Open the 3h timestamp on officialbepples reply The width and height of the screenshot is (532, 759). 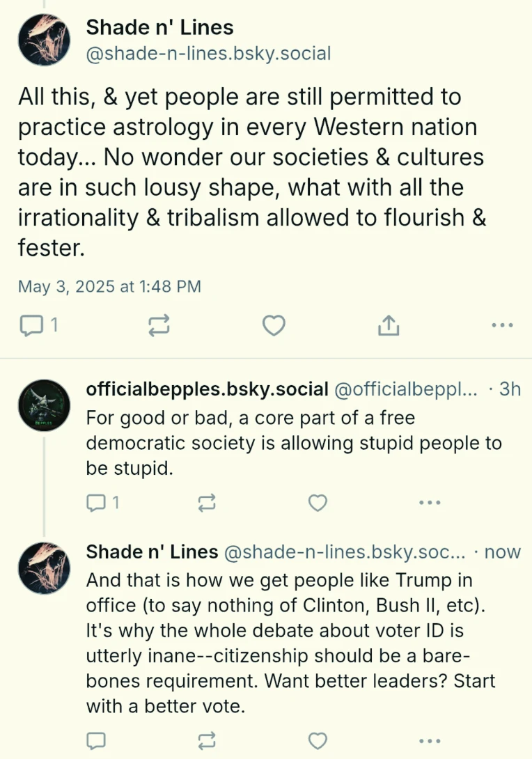(x=510, y=389)
